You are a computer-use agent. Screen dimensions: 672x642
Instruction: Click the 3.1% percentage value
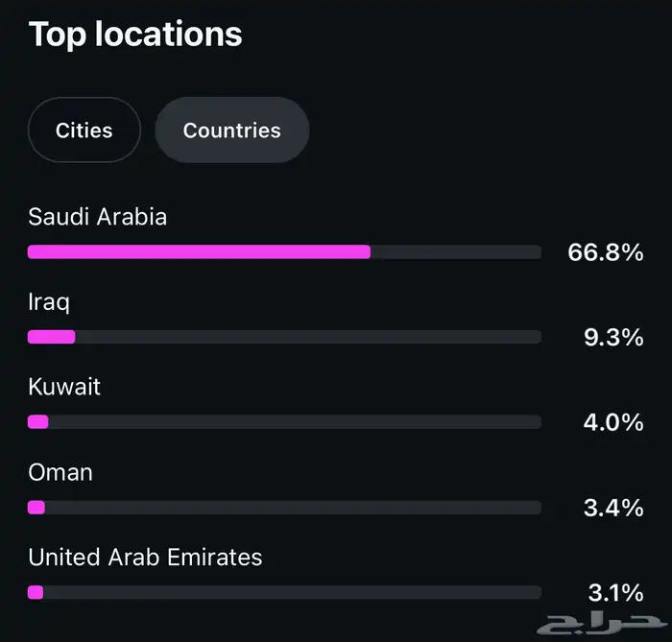click(614, 592)
